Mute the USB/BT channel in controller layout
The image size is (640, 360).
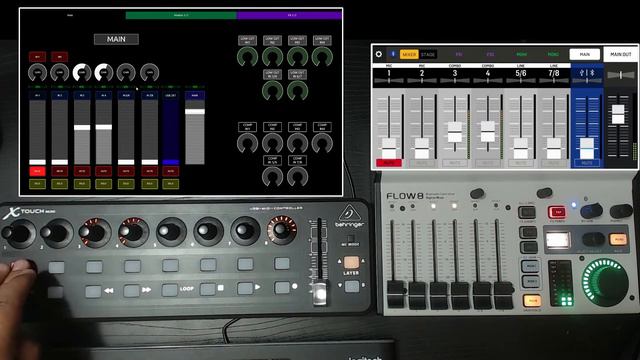point(171,171)
